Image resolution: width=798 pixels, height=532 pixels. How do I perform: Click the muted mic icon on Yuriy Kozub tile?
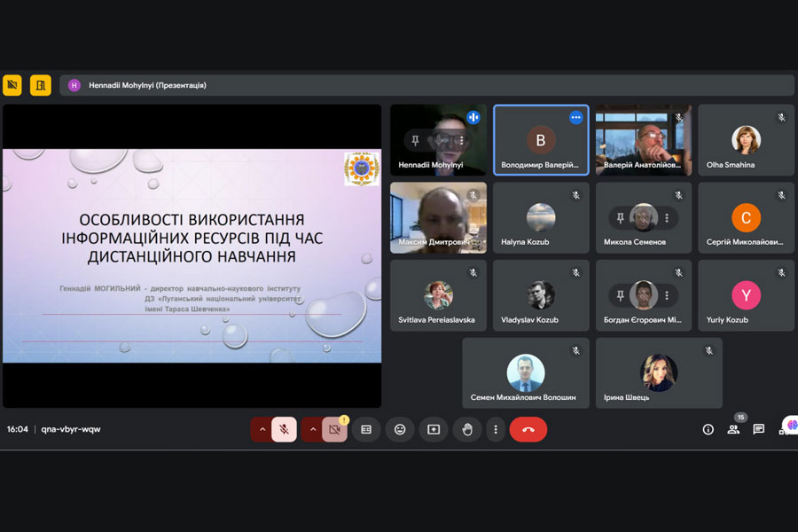coord(781,272)
